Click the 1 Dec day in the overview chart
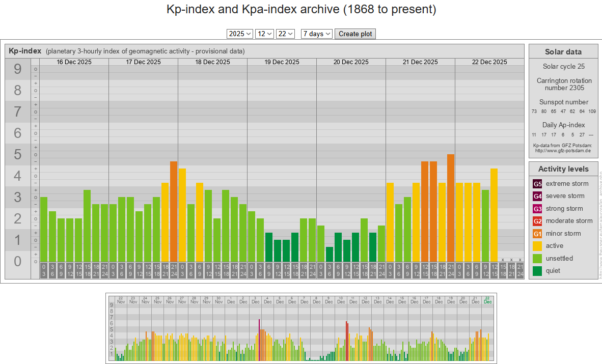This screenshot has height=364, width=602. point(231,300)
